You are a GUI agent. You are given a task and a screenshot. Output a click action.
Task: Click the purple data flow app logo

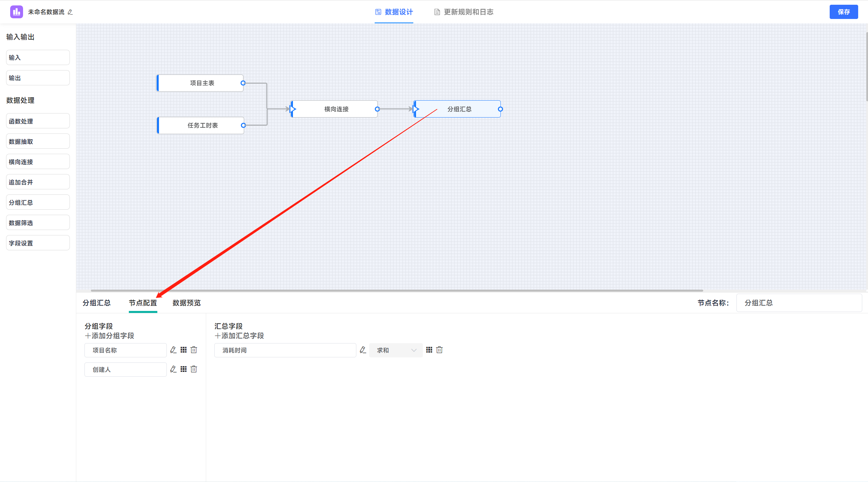tap(16, 12)
